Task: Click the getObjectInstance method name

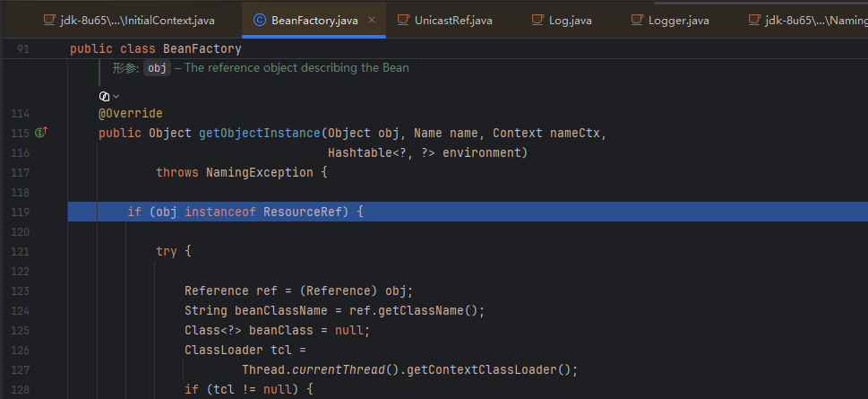Action: pos(260,133)
